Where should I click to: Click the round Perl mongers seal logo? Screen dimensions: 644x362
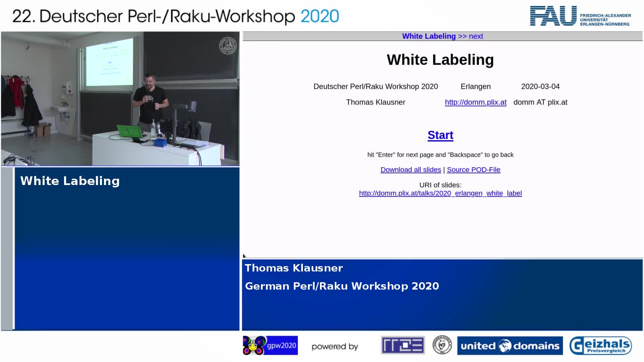(442, 345)
